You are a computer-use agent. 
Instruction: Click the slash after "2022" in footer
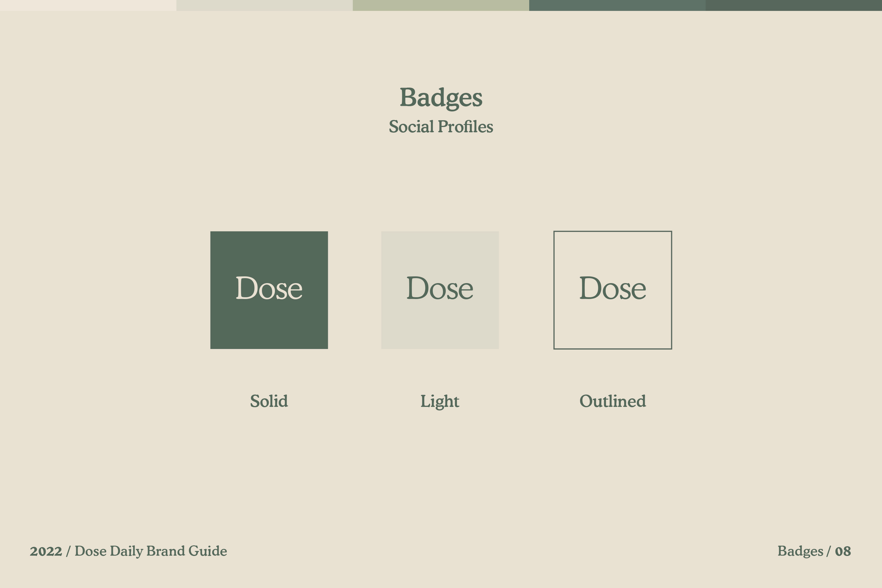click(x=68, y=551)
